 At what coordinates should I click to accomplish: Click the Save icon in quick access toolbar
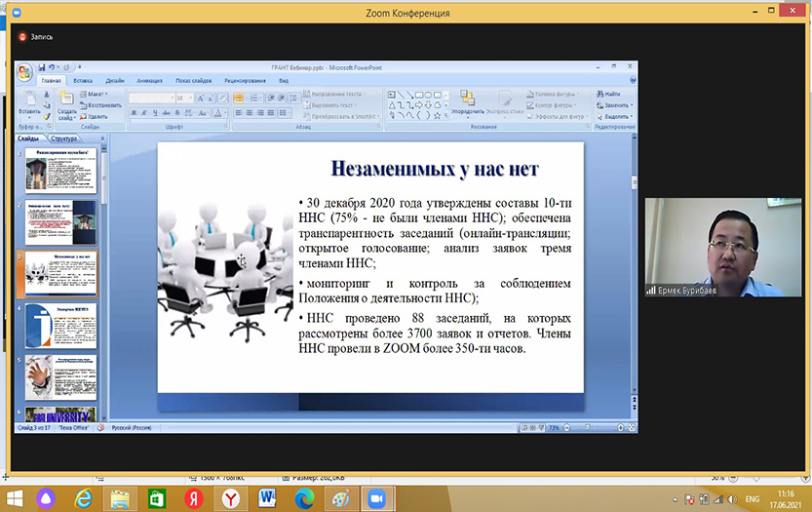(42, 67)
